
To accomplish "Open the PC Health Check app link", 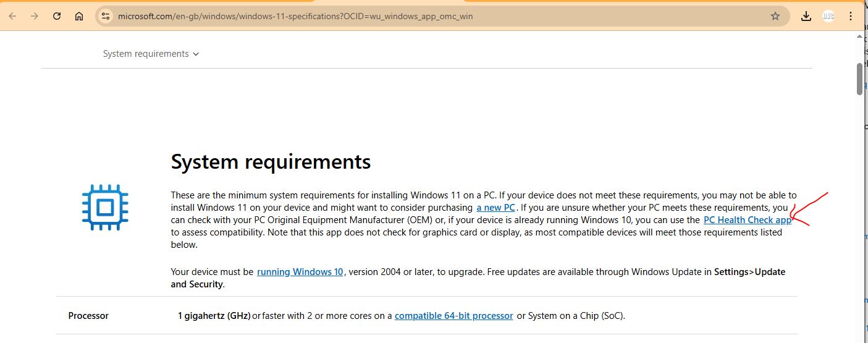I will coord(748,220).
